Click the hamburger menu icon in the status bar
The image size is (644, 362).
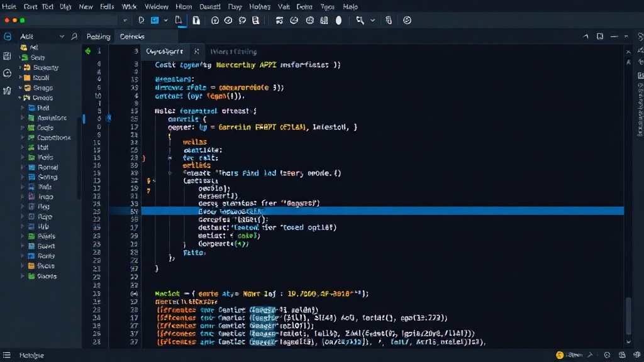coord(6,355)
